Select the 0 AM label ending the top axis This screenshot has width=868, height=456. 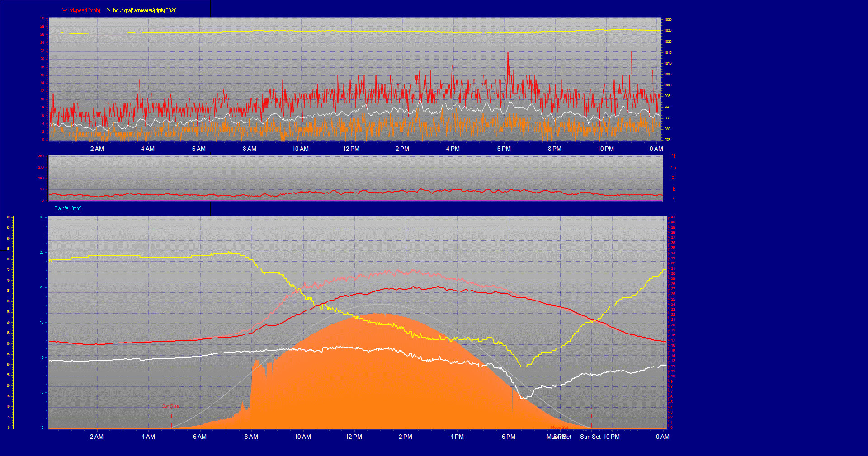tap(656, 149)
